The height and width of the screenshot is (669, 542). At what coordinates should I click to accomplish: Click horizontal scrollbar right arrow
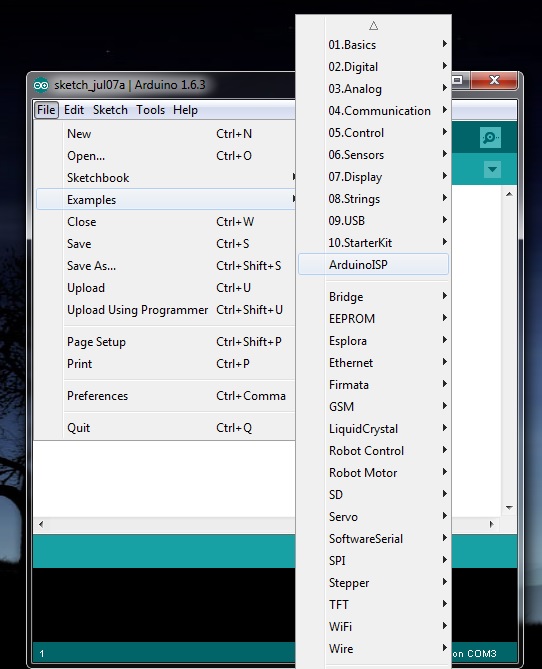[x=491, y=524]
